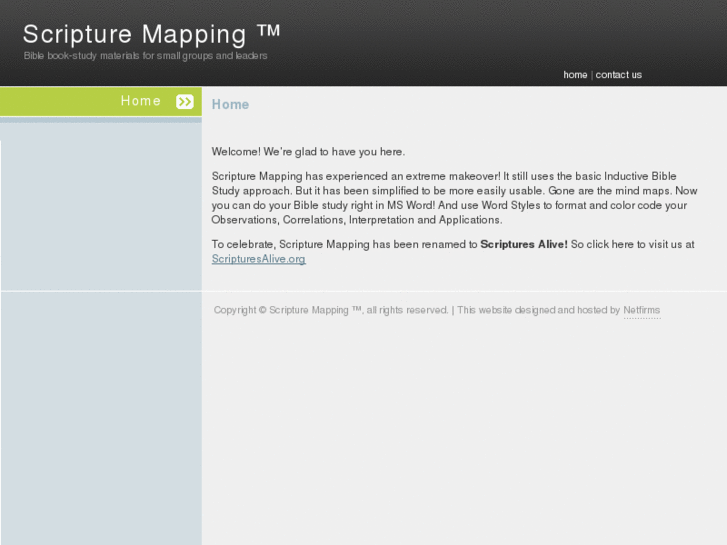Viewport: 727px width, 545px height.
Task: Visit the ScripturesAlive.org link
Action: [x=258, y=259]
